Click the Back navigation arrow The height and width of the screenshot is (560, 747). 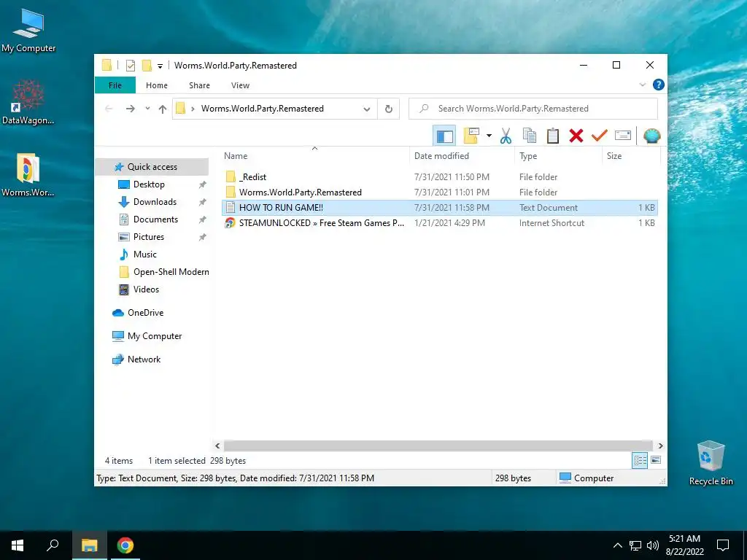[x=109, y=109]
